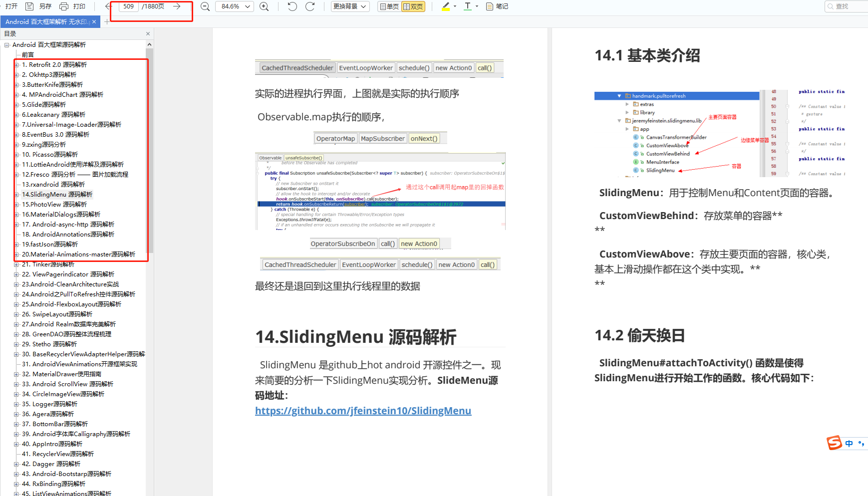The image size is (868, 496).
Task: Open the 84.6% zoom level dropdown
Action: (235, 6)
